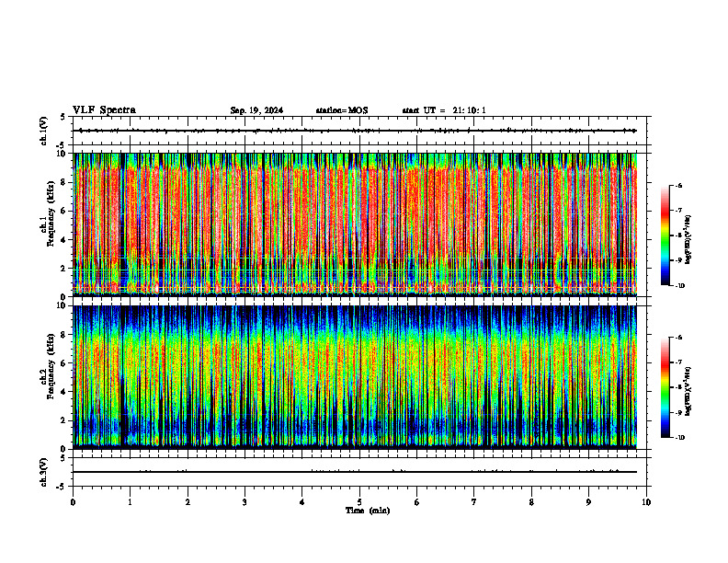This screenshot has width=728, height=563.
Task: Click the ch.2 color bar log(PSD) label
Action: [x=688, y=391]
